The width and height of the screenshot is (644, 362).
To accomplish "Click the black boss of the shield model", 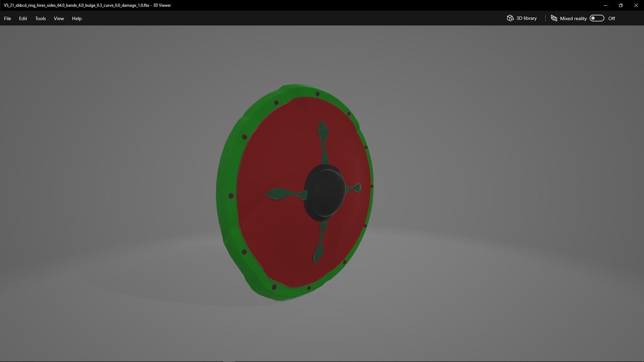I will pos(324,192).
